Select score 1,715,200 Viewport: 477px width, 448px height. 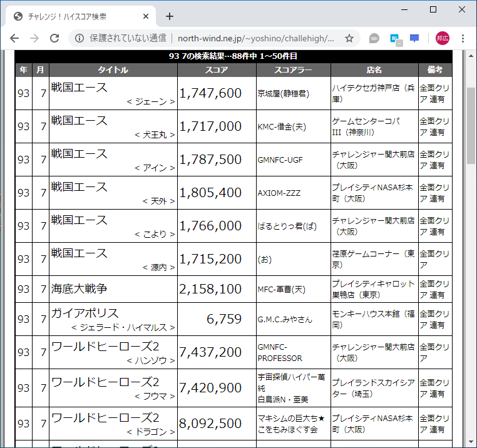210,259
